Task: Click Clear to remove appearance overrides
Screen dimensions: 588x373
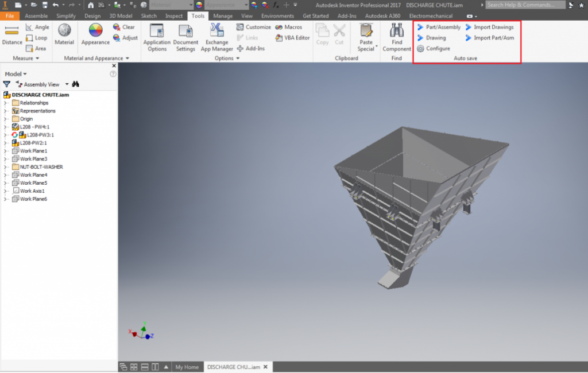Action: (x=125, y=26)
